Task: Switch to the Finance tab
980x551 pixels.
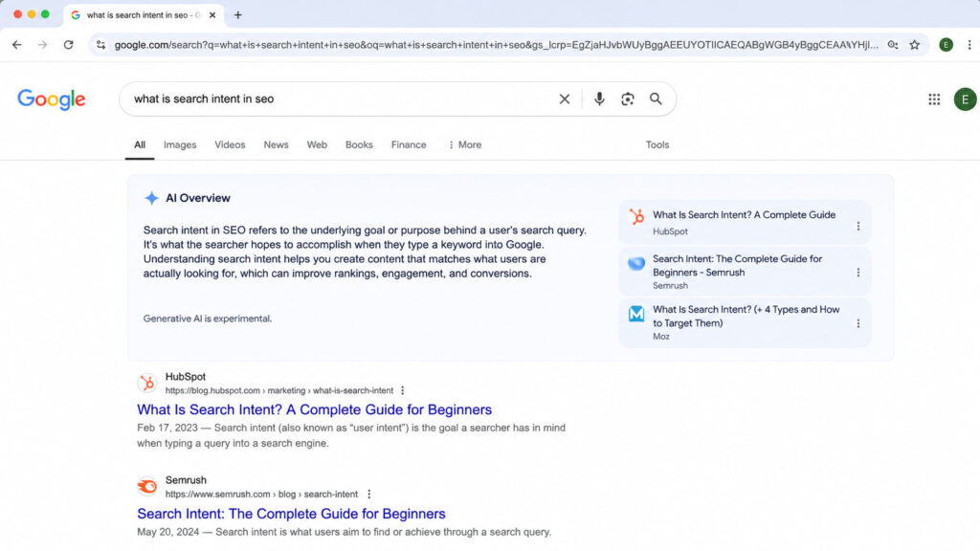Action: pyautogui.click(x=409, y=145)
